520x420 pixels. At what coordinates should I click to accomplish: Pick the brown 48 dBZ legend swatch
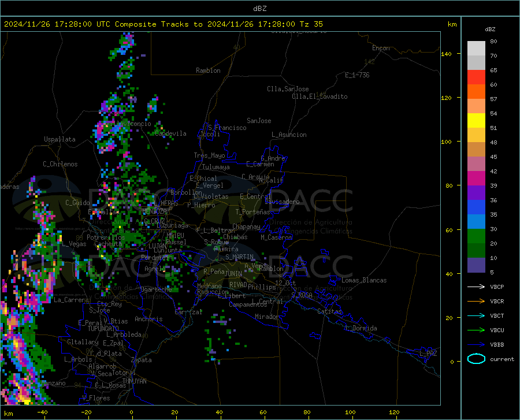click(x=476, y=150)
